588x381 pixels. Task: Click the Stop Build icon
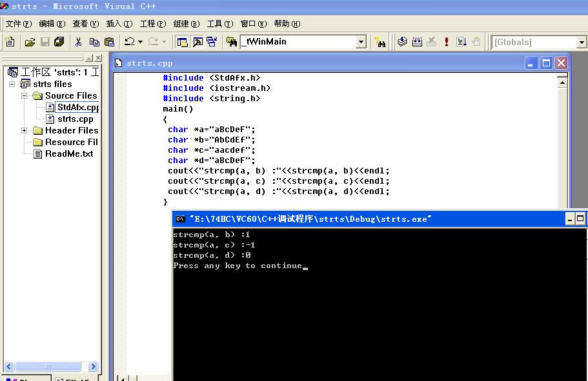(x=432, y=42)
